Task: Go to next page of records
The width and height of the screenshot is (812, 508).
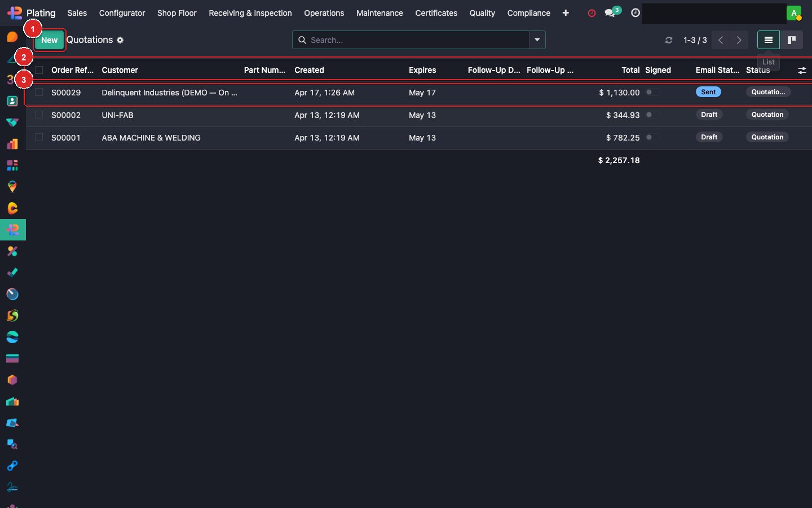Action: [x=739, y=40]
